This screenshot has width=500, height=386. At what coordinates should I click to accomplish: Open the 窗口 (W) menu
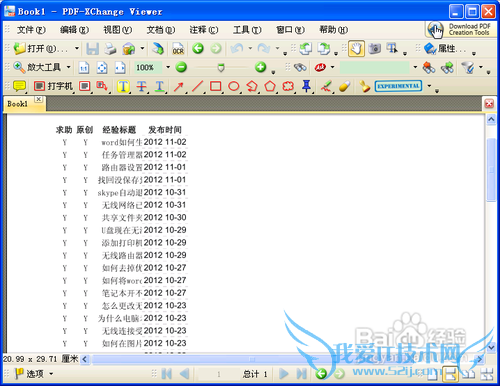(290, 30)
